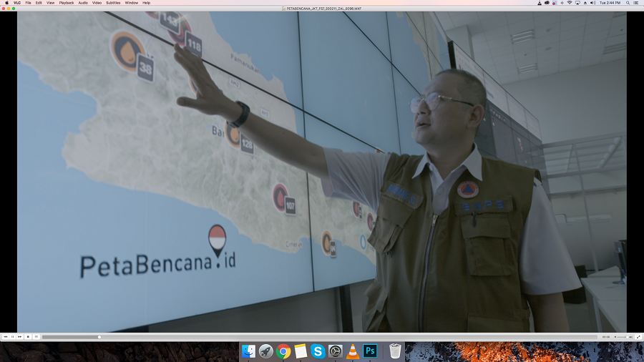Click the rewind button in VLC controls
Screen dimensions: 644x362
5,336
